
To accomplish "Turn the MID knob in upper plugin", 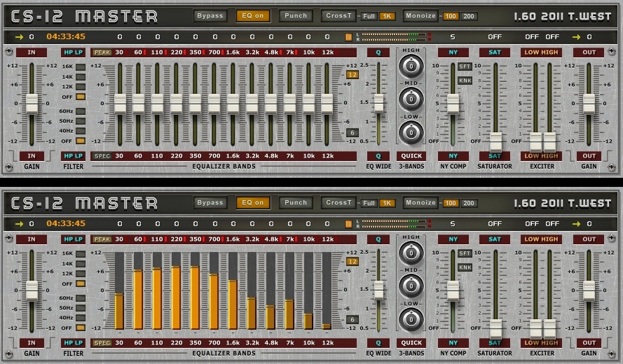I will click(411, 99).
